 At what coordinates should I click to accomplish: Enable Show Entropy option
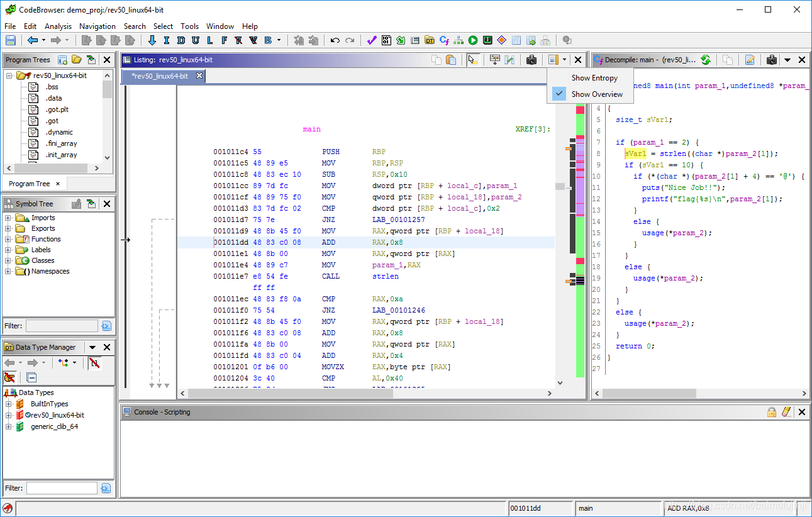pyautogui.click(x=594, y=78)
